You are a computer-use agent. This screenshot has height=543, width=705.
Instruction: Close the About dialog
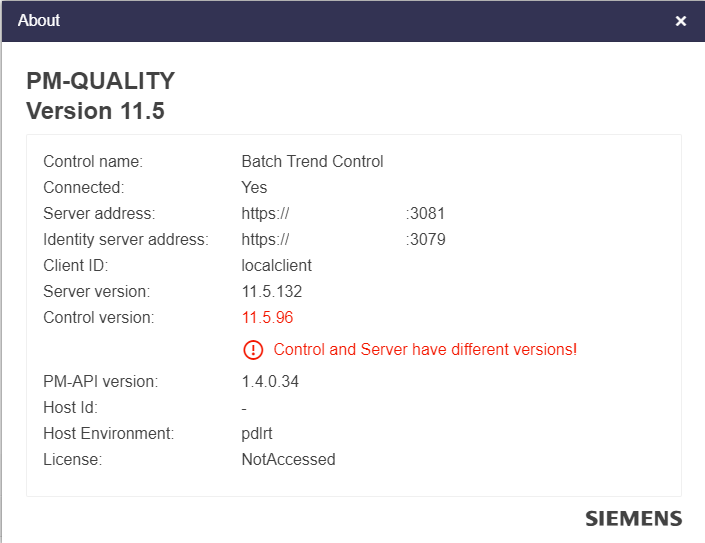pos(681,21)
